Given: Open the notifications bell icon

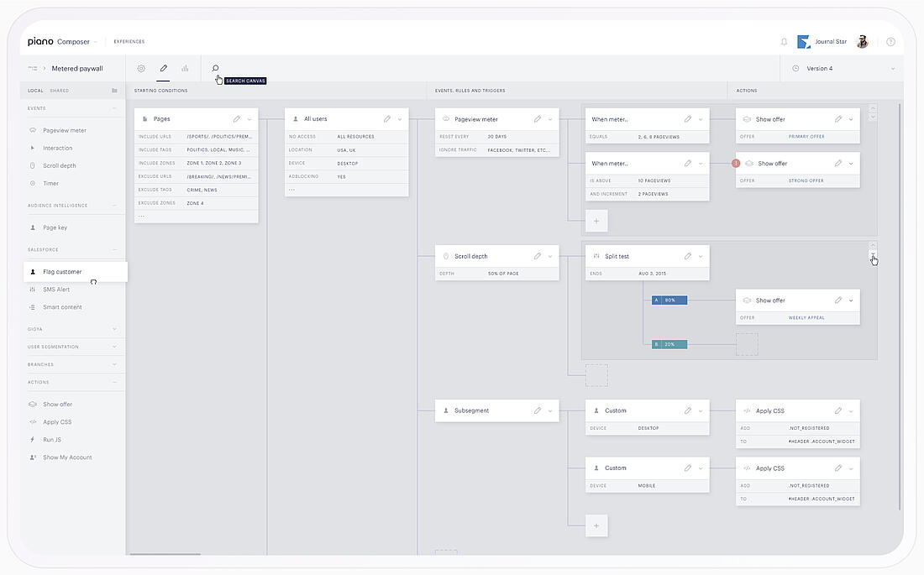Looking at the screenshot, I should 784,42.
